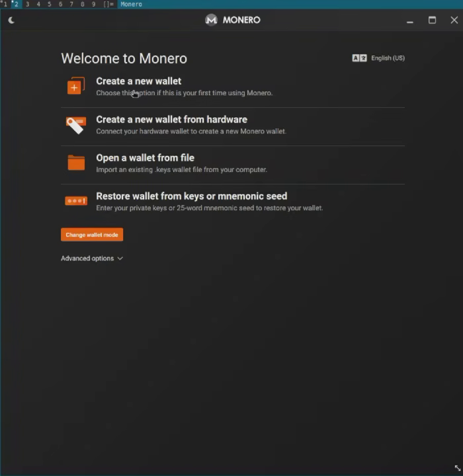Click the orange folder icon
The width and height of the screenshot is (463, 476).
point(76,163)
